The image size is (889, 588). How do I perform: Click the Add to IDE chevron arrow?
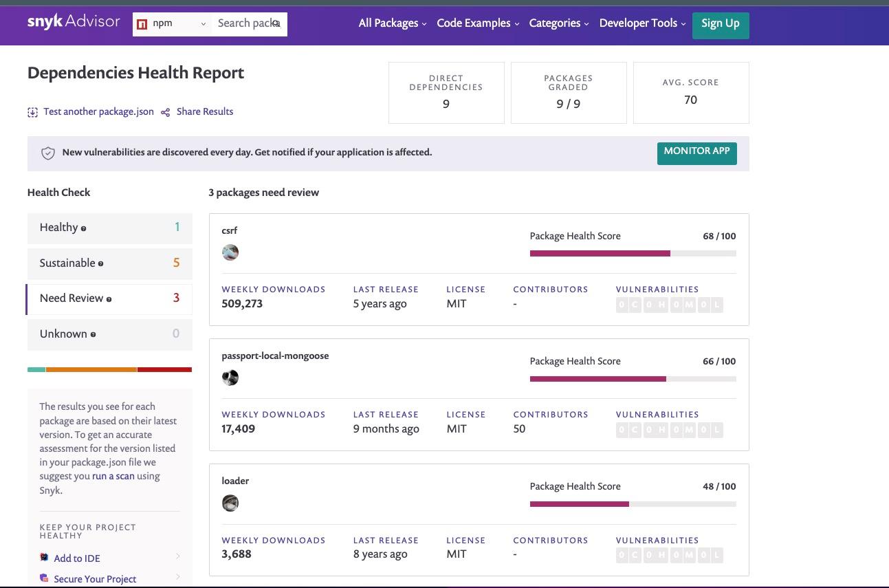pos(178,556)
